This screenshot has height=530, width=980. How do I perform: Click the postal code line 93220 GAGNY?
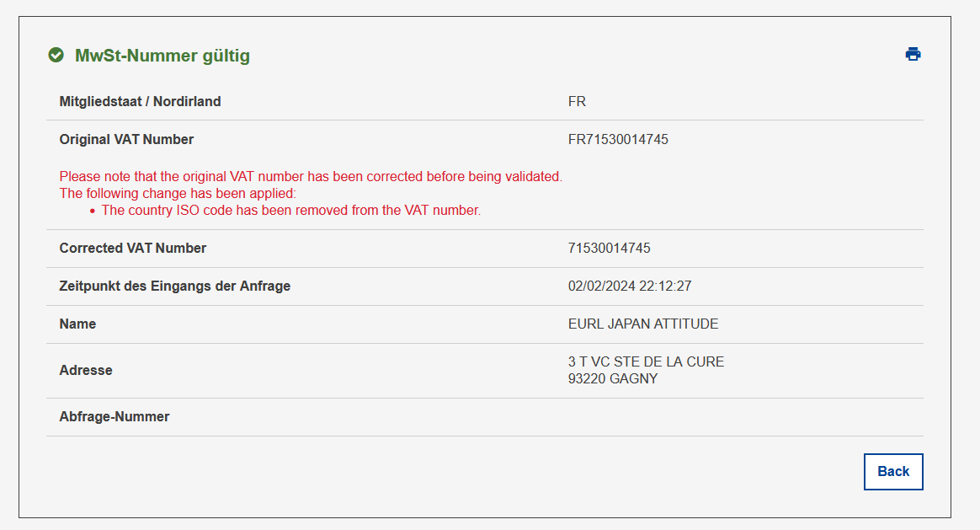pos(613,378)
